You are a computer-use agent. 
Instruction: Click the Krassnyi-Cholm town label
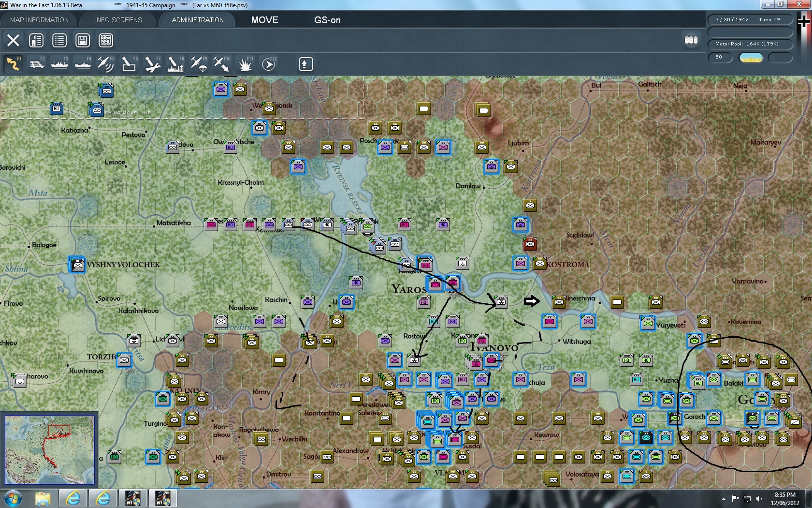[241, 182]
